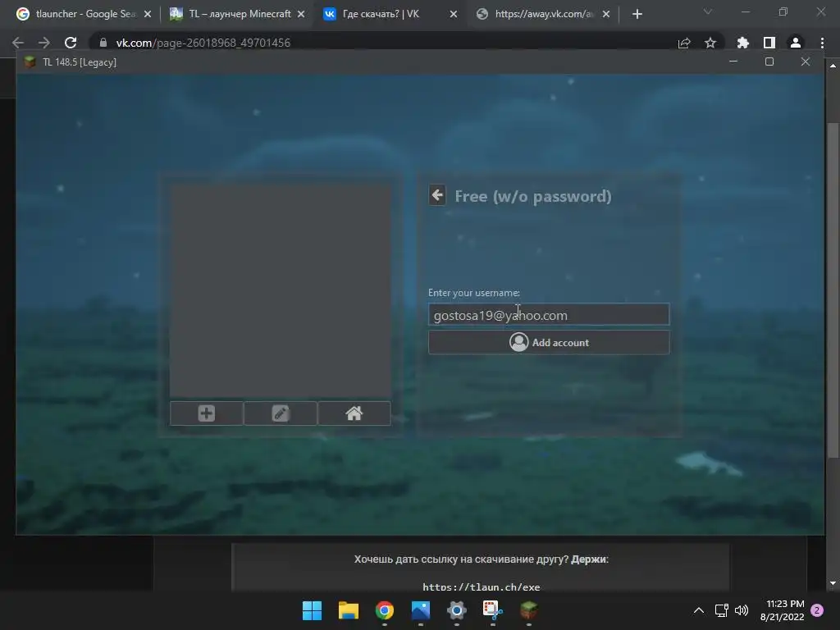This screenshot has height=630, width=840.
Task: Click Chrome's back navigation arrow
Action: 18,43
